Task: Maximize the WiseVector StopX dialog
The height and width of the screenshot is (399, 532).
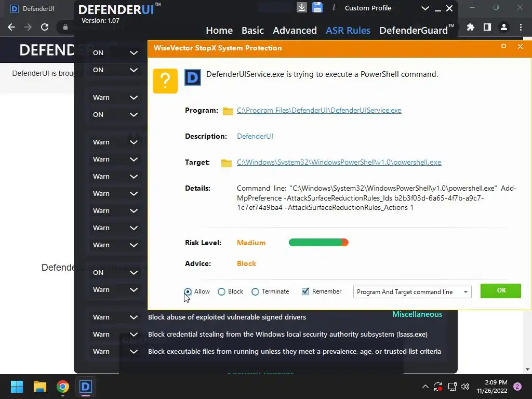Action: 503,46
